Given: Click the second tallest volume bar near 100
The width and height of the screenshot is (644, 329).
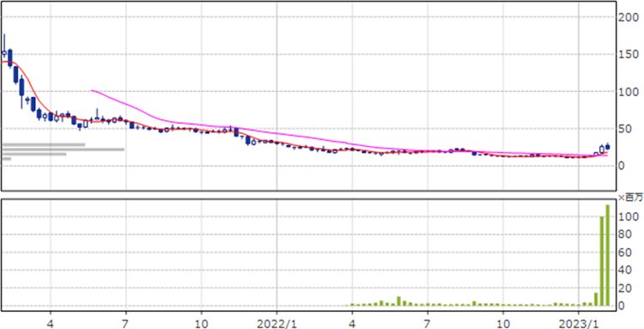Looking at the screenshot, I should pyautogui.click(x=602, y=261).
